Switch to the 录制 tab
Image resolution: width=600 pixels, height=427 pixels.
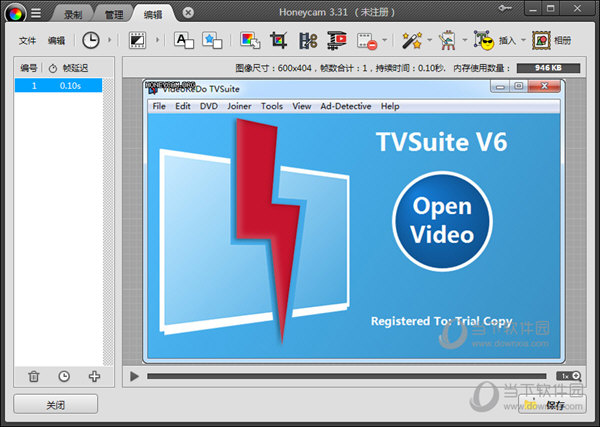click(73, 15)
